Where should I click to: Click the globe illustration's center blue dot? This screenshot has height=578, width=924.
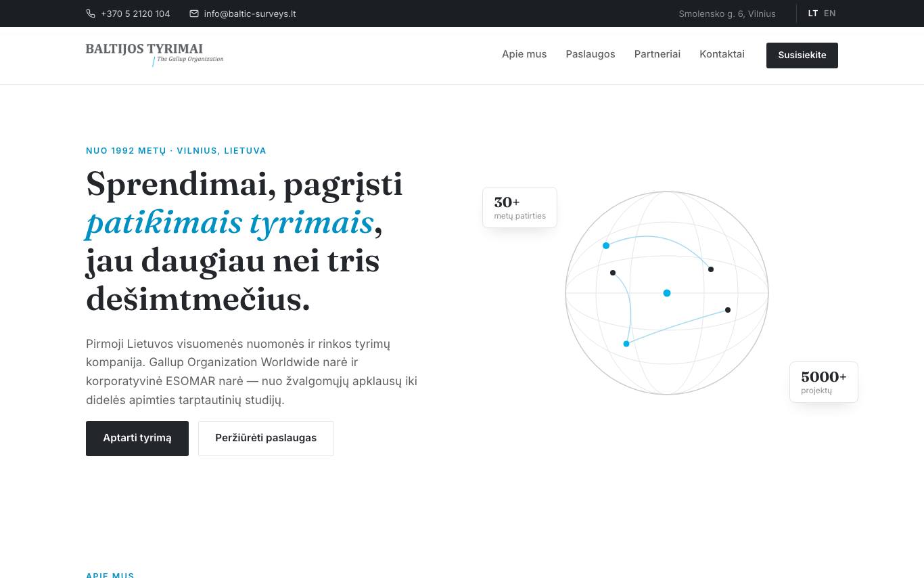667,293
